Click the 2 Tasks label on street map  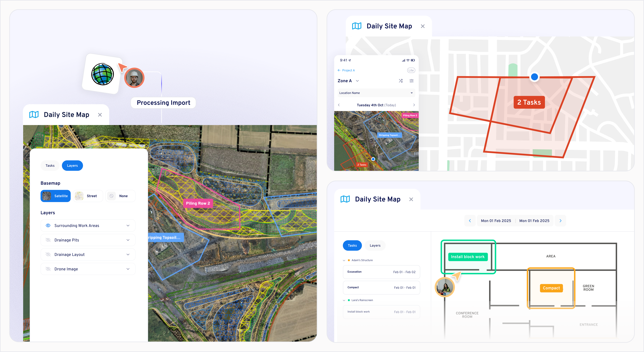click(529, 102)
